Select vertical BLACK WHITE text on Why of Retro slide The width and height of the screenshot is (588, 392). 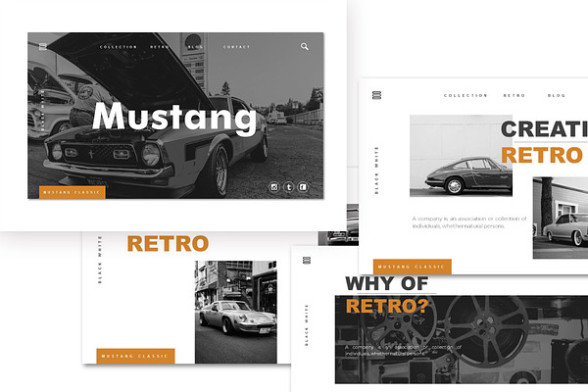[307, 324]
